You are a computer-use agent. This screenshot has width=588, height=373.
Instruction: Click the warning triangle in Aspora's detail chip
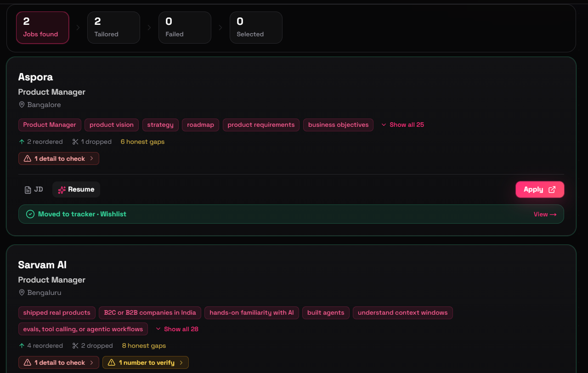tap(28, 158)
